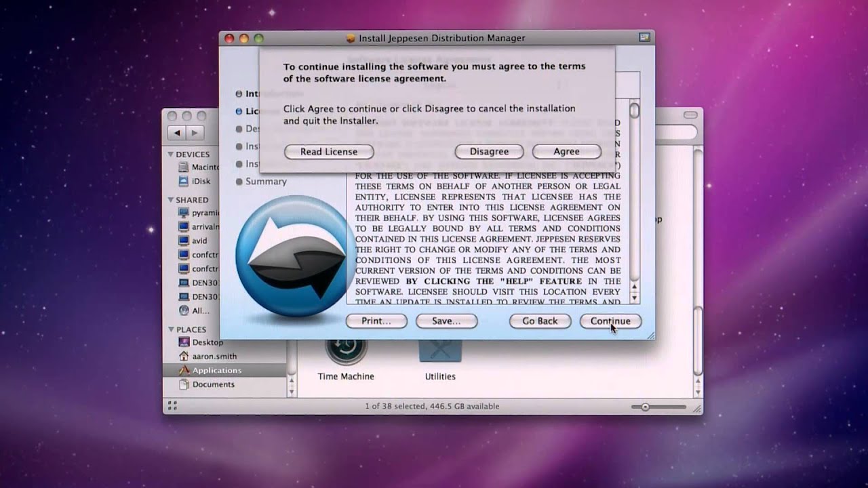Open the full license via Read License
The width and height of the screenshot is (868, 488).
click(x=329, y=152)
